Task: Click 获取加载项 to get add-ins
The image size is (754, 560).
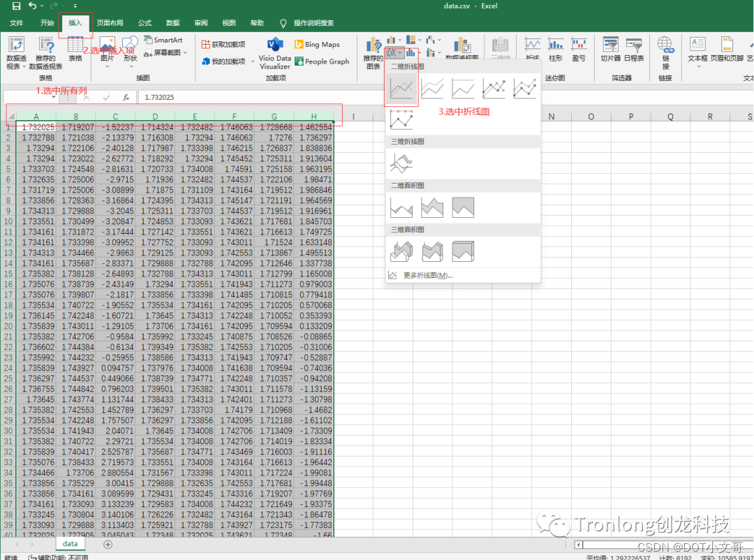Action: [x=223, y=44]
